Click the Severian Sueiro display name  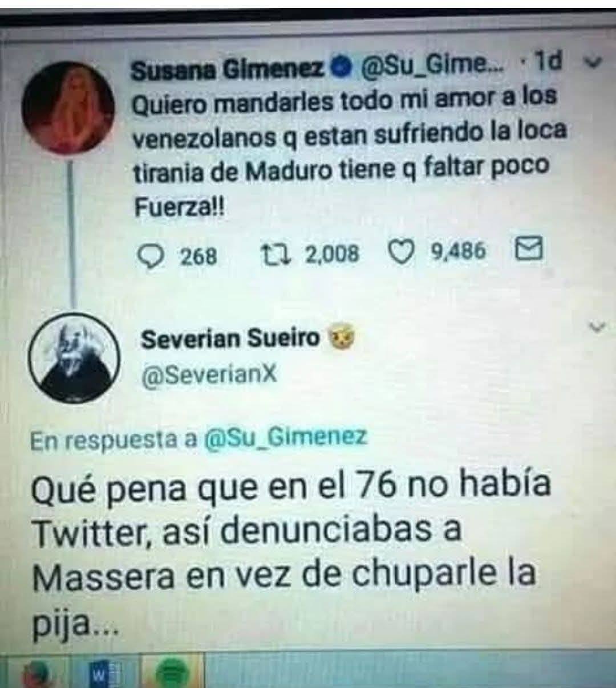pyautogui.click(x=230, y=339)
